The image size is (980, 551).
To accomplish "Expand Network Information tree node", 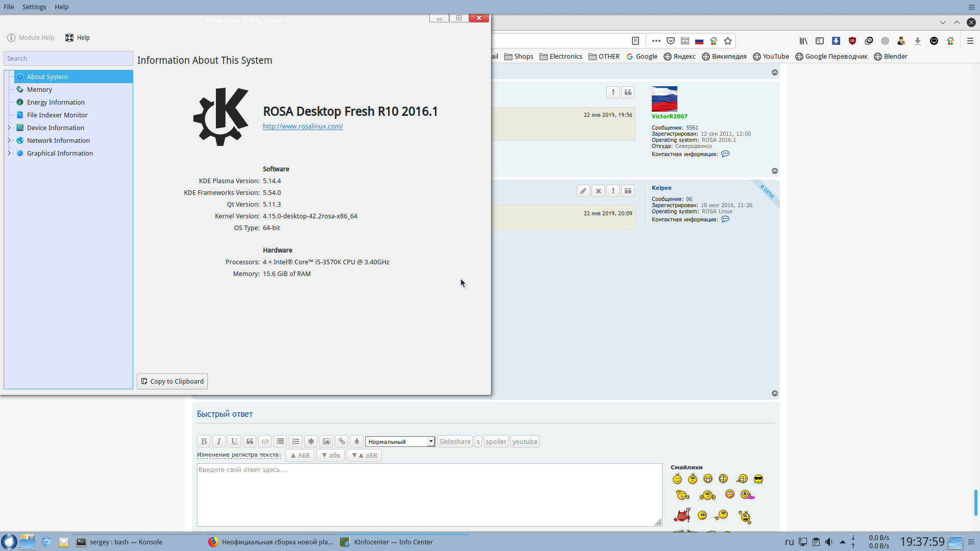I will pos(9,140).
